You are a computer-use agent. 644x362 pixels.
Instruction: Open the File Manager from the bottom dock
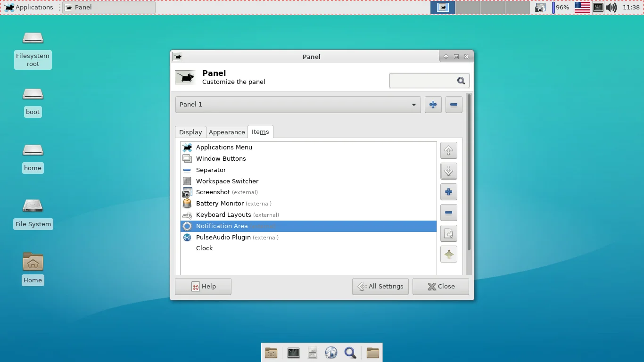pyautogui.click(x=312, y=353)
